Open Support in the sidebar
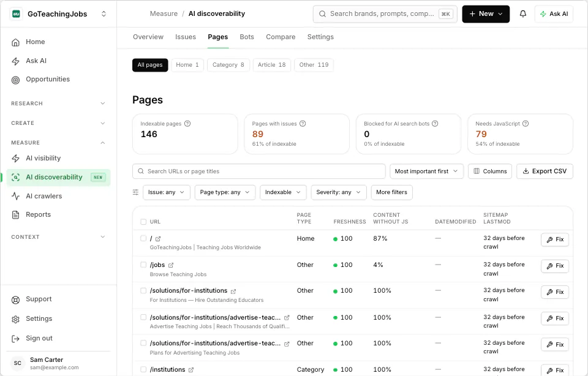Viewport: 588px width, 376px height. click(39, 299)
